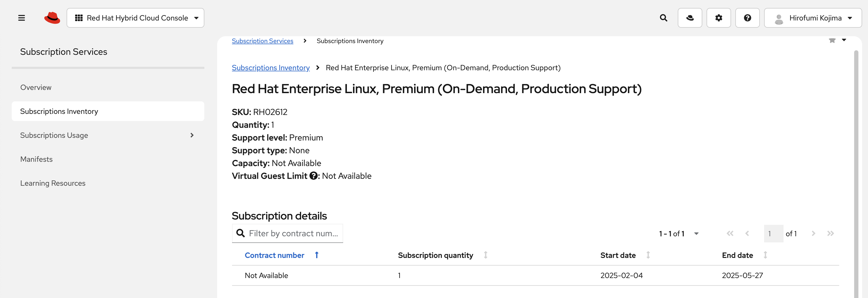The image size is (868, 298).
Task: Open Red Hat Hybrid Cloud Console services dropdown
Action: click(x=135, y=18)
